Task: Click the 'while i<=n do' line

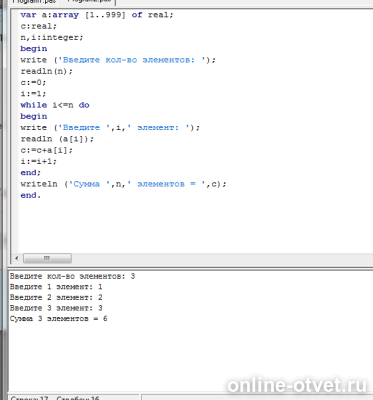Action: 55,105
